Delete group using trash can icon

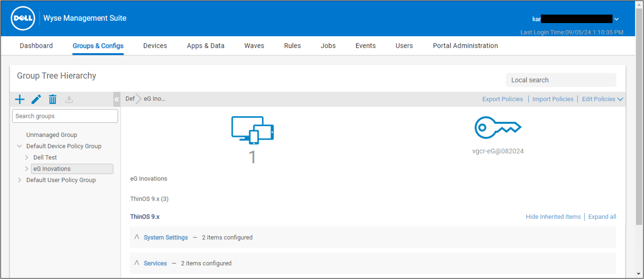(x=53, y=99)
